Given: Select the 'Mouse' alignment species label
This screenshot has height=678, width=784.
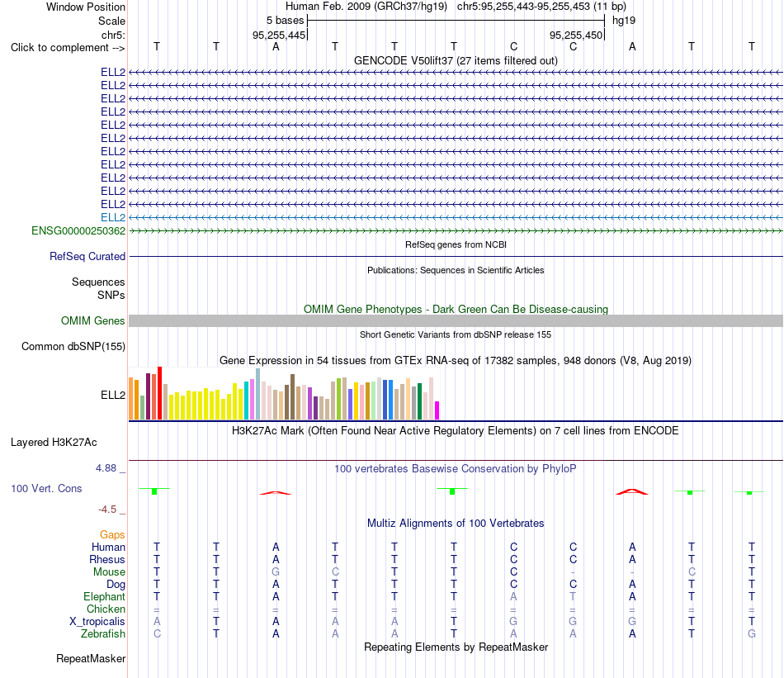Looking at the screenshot, I should click(109, 572).
